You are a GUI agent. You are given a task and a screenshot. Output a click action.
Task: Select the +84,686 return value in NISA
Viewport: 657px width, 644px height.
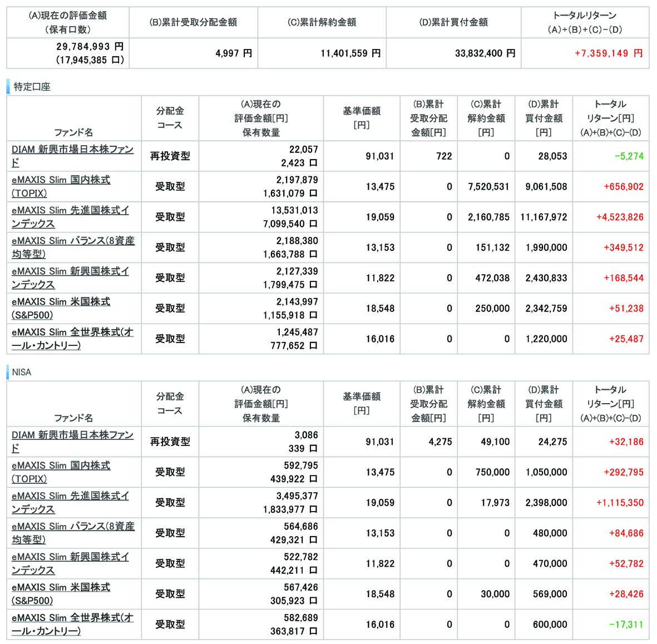[x=626, y=533]
